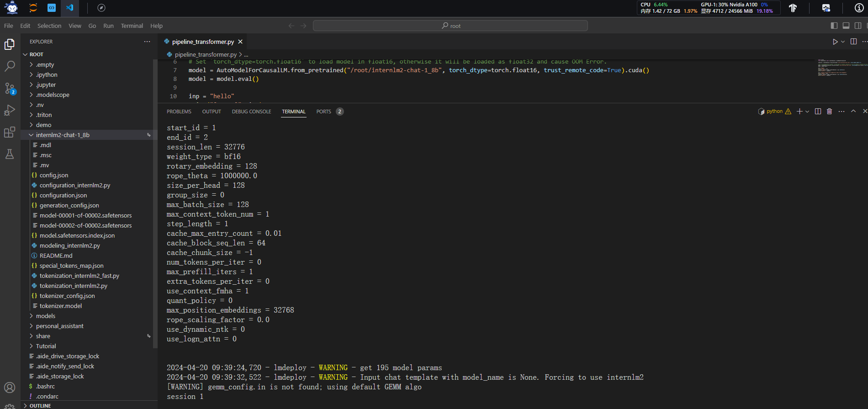
Task: Navigate back with the left arrow
Action: pyautogui.click(x=291, y=26)
